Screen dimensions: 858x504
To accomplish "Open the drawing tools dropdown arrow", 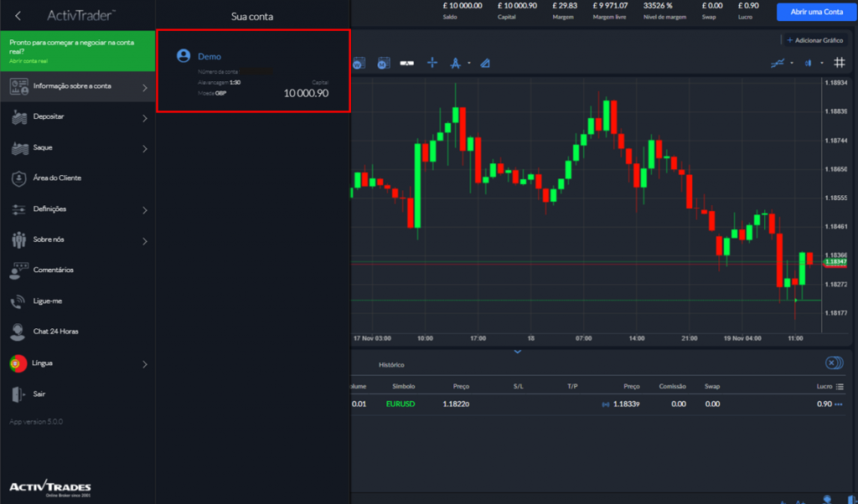I will click(x=469, y=64).
